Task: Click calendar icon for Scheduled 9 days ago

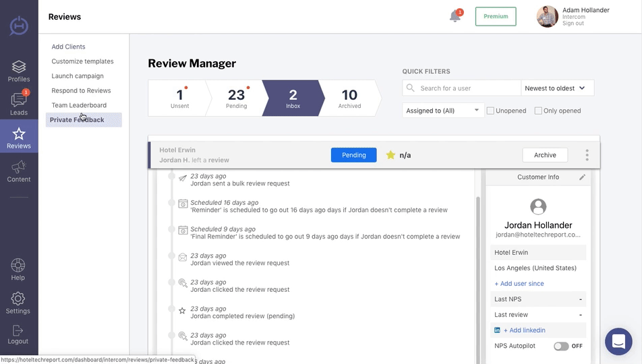Action: [x=183, y=230]
